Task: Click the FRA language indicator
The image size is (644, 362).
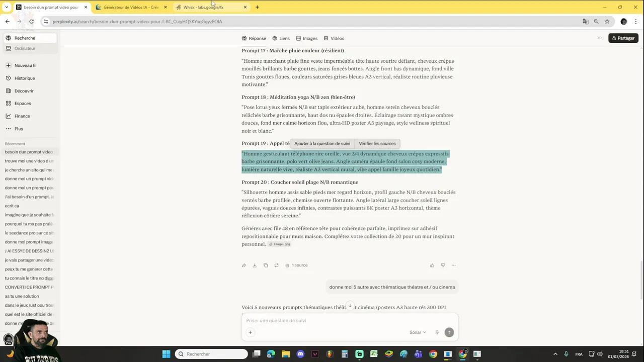Action: (579, 354)
